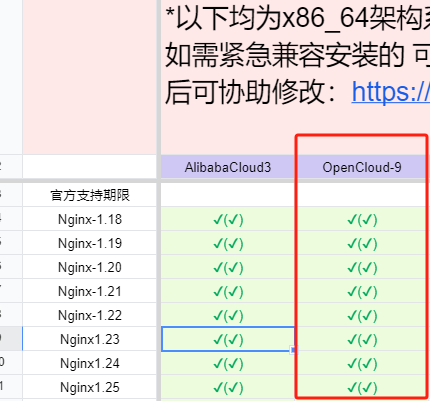430x401 pixels.
Task: Click AlibabaCloud3 cell for Nginx-1.19
Action: (228, 243)
